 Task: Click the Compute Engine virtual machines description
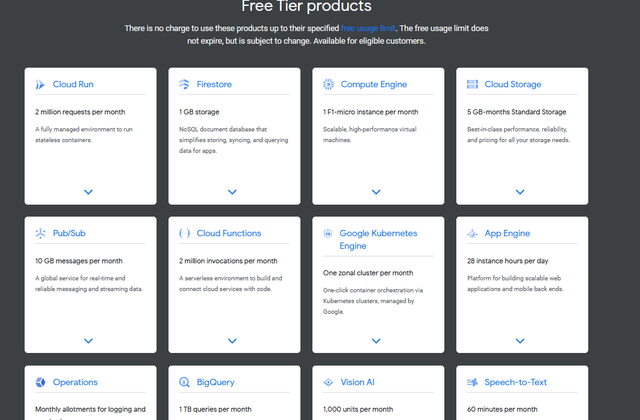pyautogui.click(x=370, y=135)
